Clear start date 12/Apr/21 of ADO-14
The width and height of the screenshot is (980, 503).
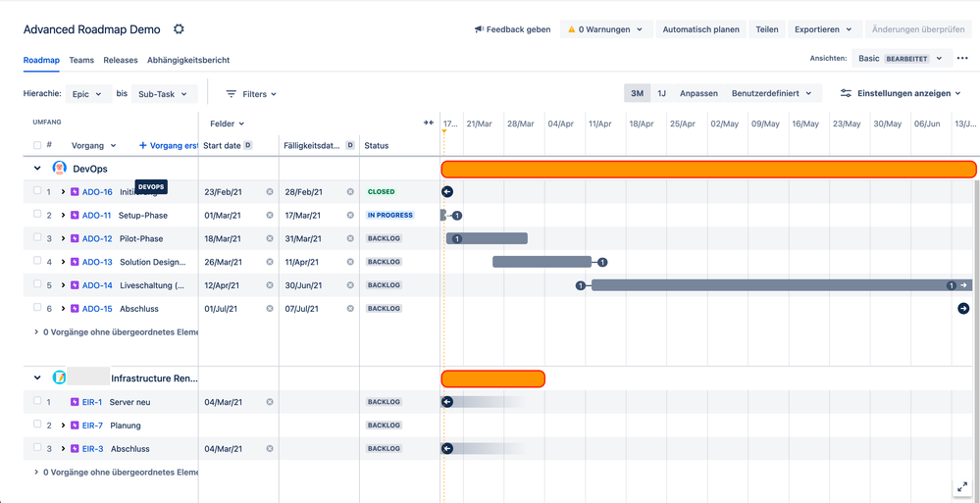pos(270,285)
